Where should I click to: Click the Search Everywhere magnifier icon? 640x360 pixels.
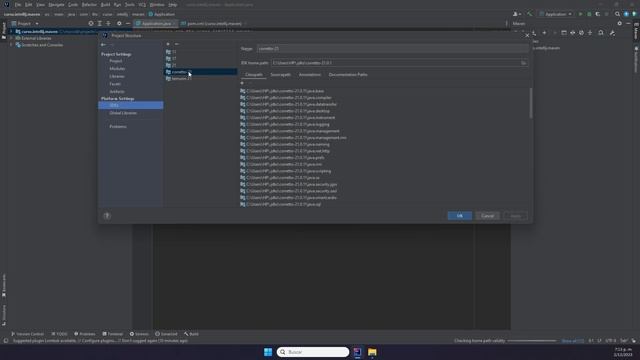pyautogui.click(x=617, y=14)
